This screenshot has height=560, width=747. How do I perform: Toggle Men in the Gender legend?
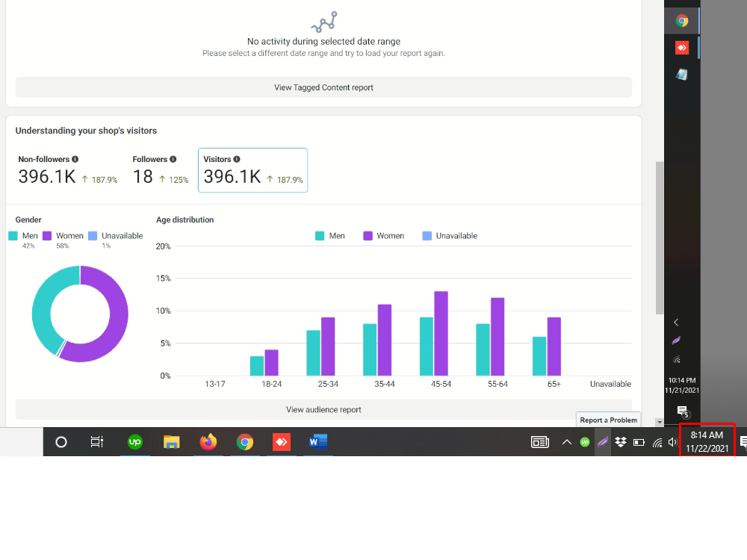[x=23, y=236]
